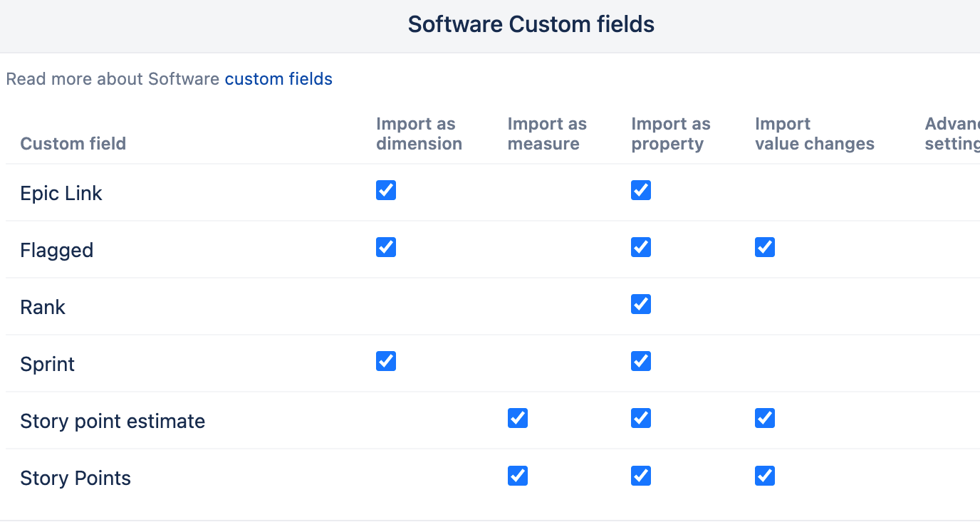
Task: Uncheck Epic Link import as property
Action: (x=641, y=190)
